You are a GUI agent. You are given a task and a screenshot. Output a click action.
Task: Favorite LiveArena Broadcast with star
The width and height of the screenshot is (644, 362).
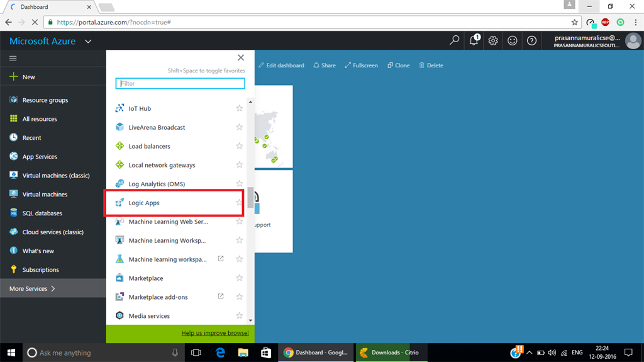point(240,127)
